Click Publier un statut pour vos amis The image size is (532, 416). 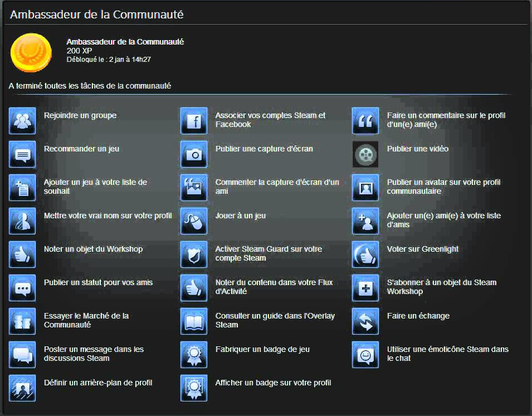pyautogui.click(x=99, y=282)
